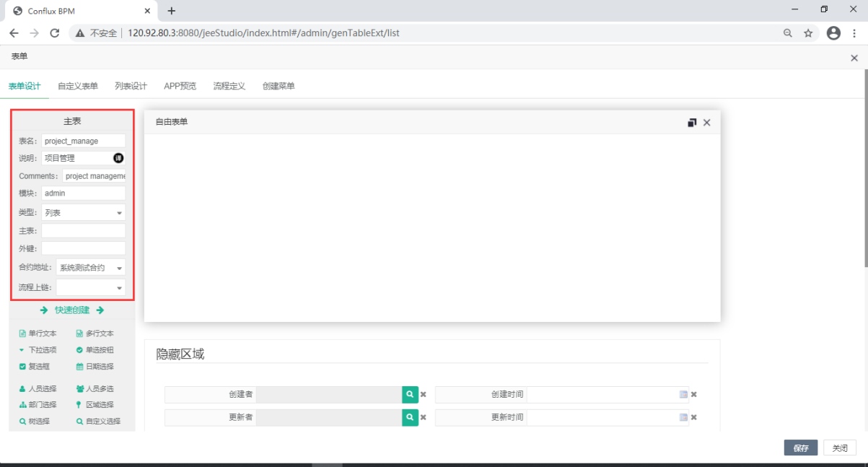Add the 日期选择 date picker component
Image resolution: width=868 pixels, height=467 pixels.
[95, 366]
